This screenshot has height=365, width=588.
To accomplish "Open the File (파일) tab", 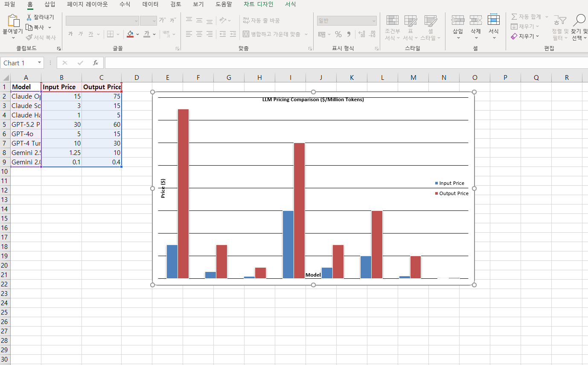I will (9, 4).
